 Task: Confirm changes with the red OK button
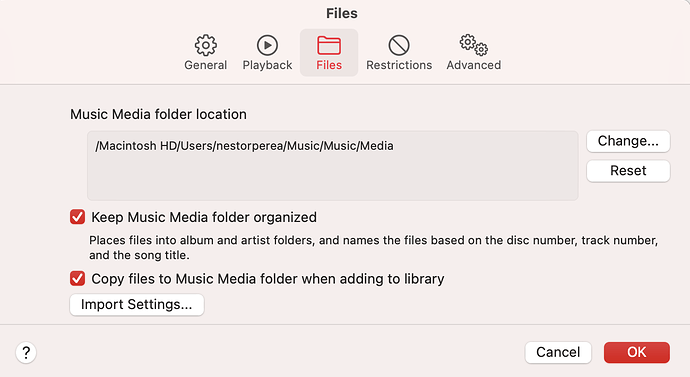[637, 352]
